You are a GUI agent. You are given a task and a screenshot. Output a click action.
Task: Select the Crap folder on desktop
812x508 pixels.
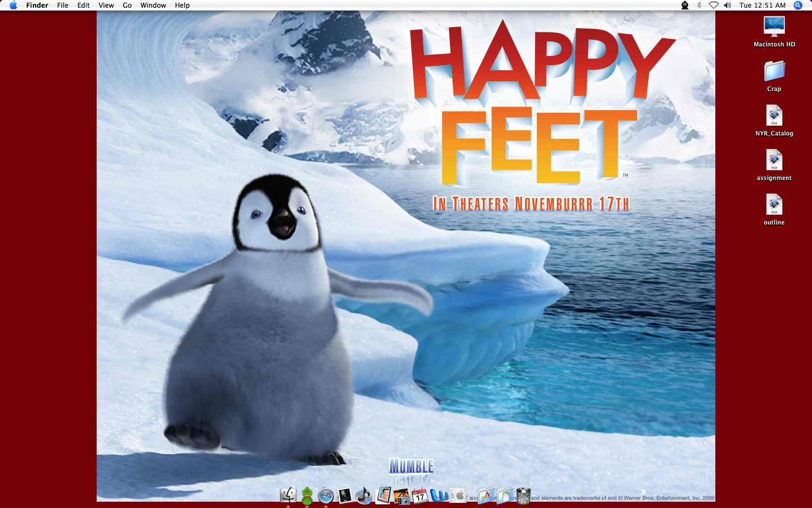774,76
